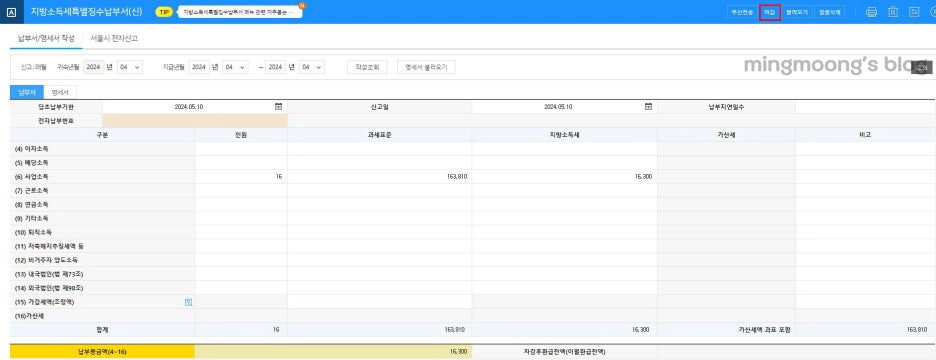This screenshot has width=936, height=360.
Task: Switch to 납부서/명세서 작성 tab
Action: (x=46, y=38)
